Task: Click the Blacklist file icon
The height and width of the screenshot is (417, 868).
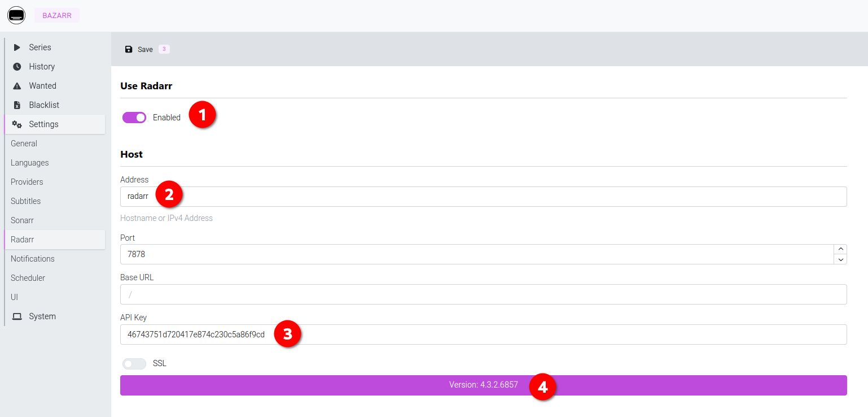Action: pyautogui.click(x=17, y=105)
